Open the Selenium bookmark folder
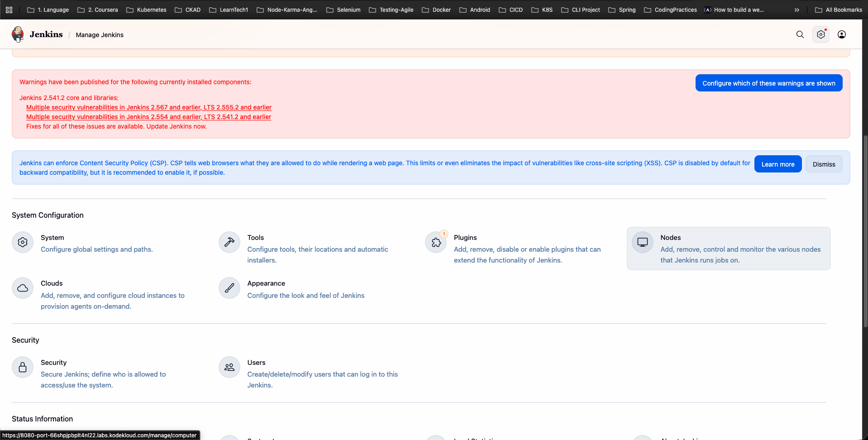This screenshot has width=868, height=440. 343,10
